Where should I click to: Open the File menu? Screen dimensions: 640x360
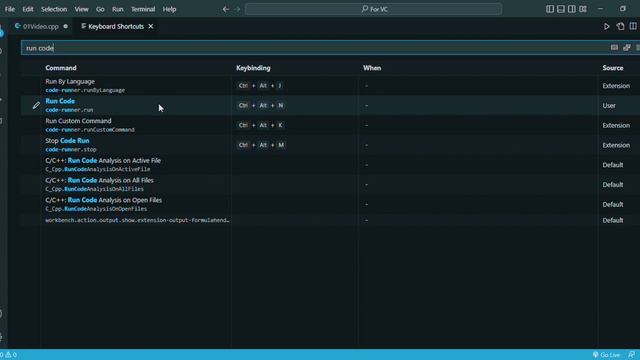(x=10, y=9)
